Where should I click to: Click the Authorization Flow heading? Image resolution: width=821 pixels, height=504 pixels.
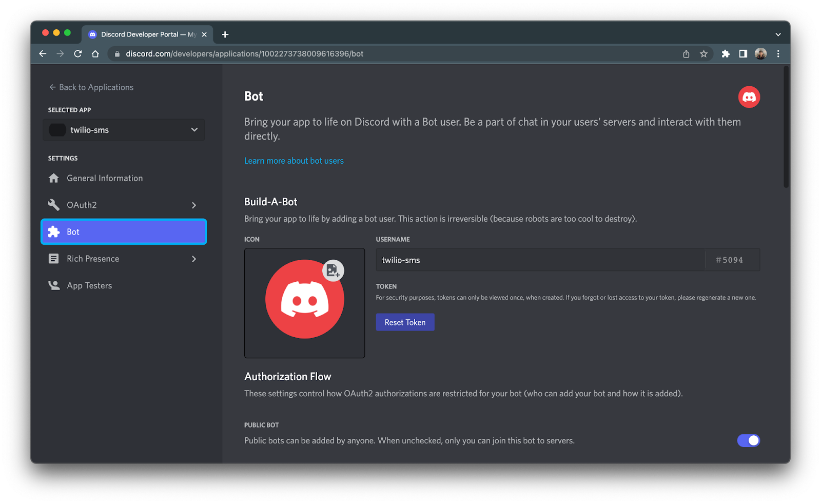(x=288, y=377)
